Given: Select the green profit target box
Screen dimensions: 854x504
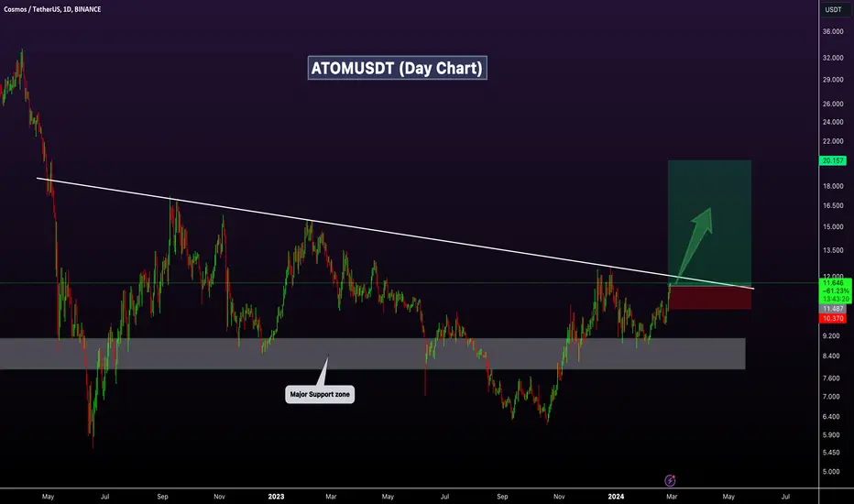Looking at the screenshot, I should (709, 223).
